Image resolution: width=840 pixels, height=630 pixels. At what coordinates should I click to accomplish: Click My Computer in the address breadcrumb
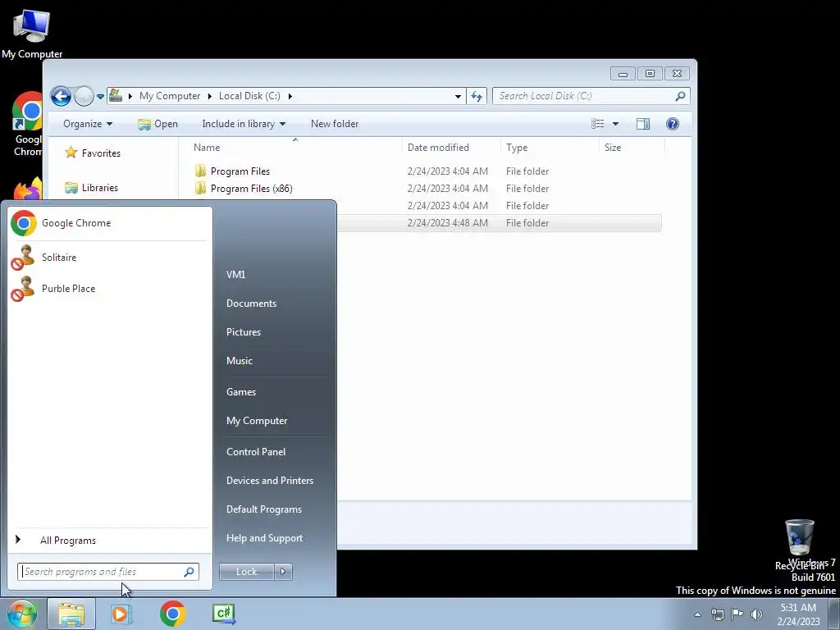[x=170, y=96]
